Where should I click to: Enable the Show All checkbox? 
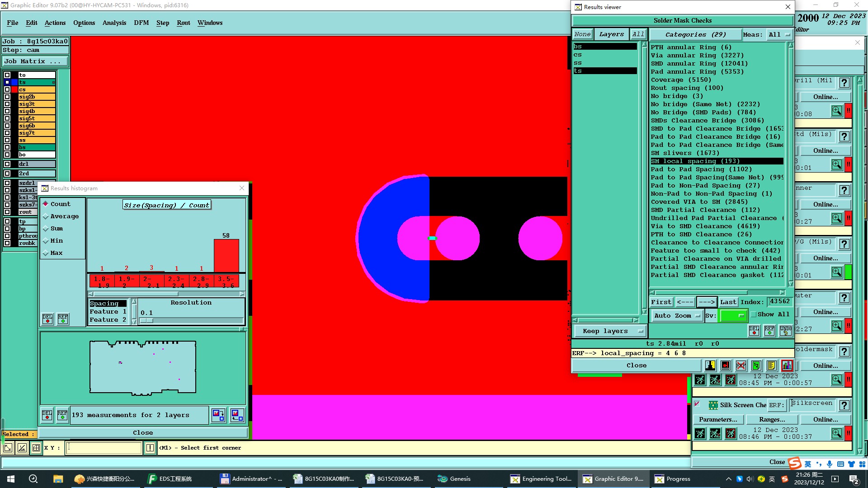(x=754, y=314)
